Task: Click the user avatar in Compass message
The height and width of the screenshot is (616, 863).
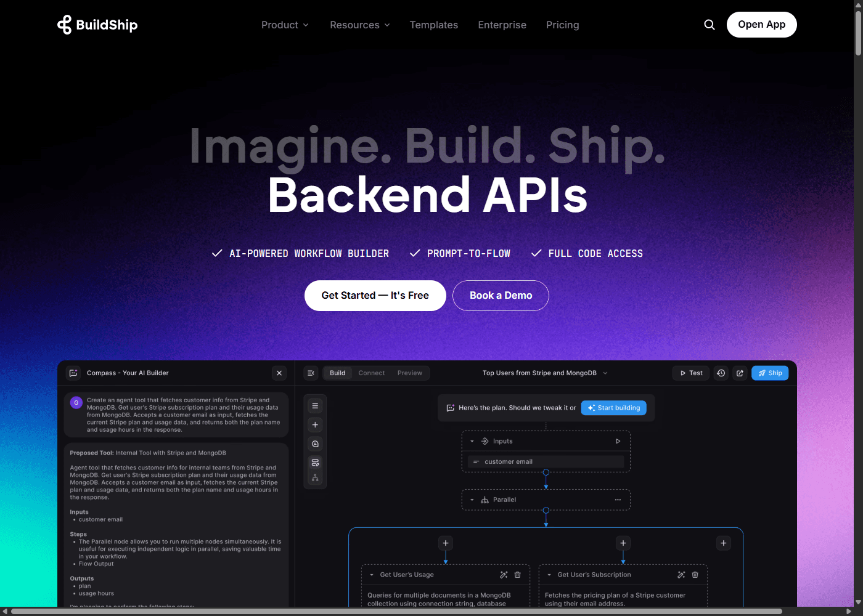Action: point(76,403)
